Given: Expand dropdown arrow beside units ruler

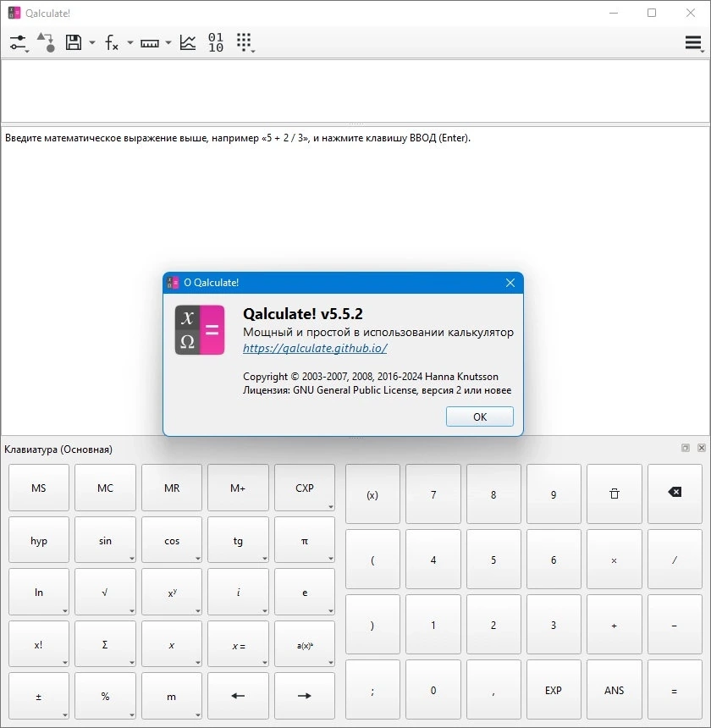Looking at the screenshot, I should 168,42.
